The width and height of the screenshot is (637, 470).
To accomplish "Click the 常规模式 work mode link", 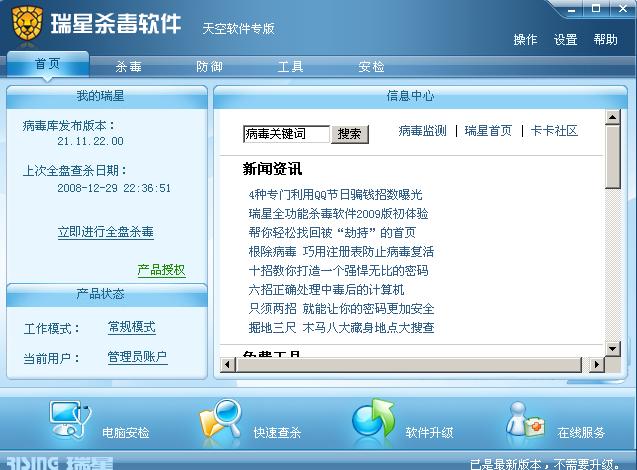I will (x=132, y=327).
